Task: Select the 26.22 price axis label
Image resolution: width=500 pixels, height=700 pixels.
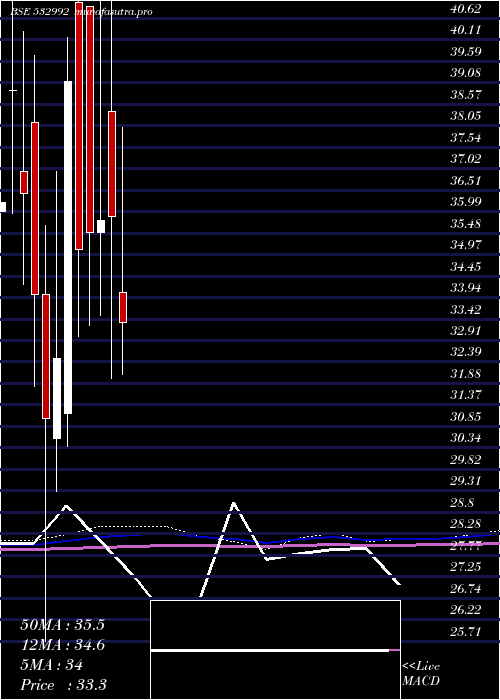Action: pos(466,610)
